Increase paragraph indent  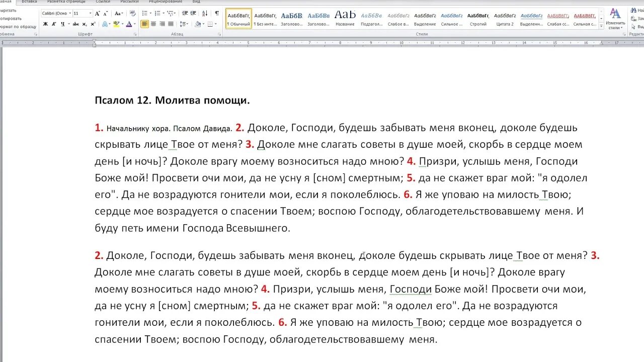[x=193, y=13]
